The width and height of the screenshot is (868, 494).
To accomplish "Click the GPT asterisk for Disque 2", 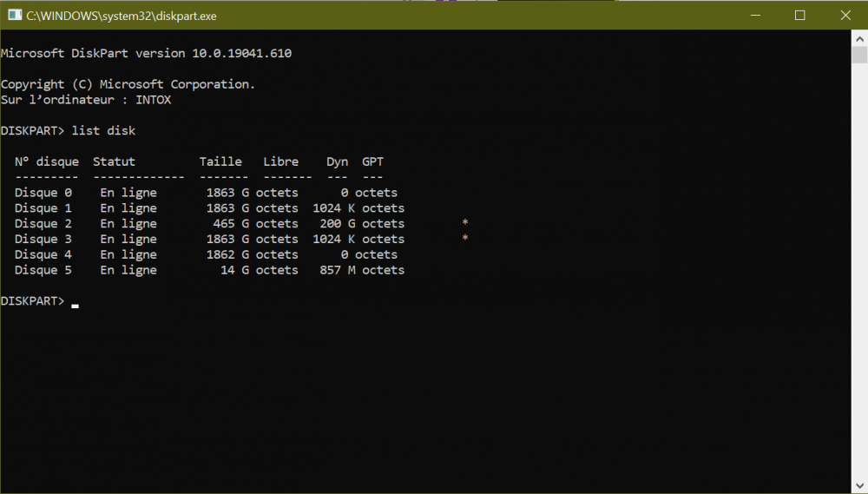I will tap(465, 224).
